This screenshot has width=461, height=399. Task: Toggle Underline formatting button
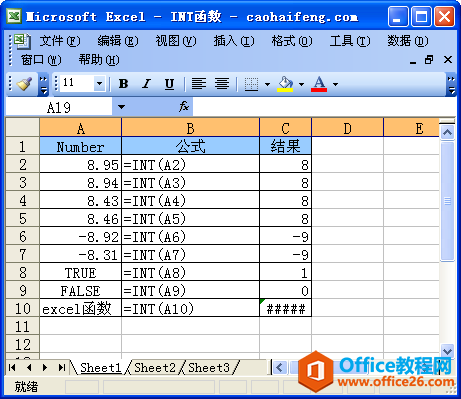(x=169, y=84)
